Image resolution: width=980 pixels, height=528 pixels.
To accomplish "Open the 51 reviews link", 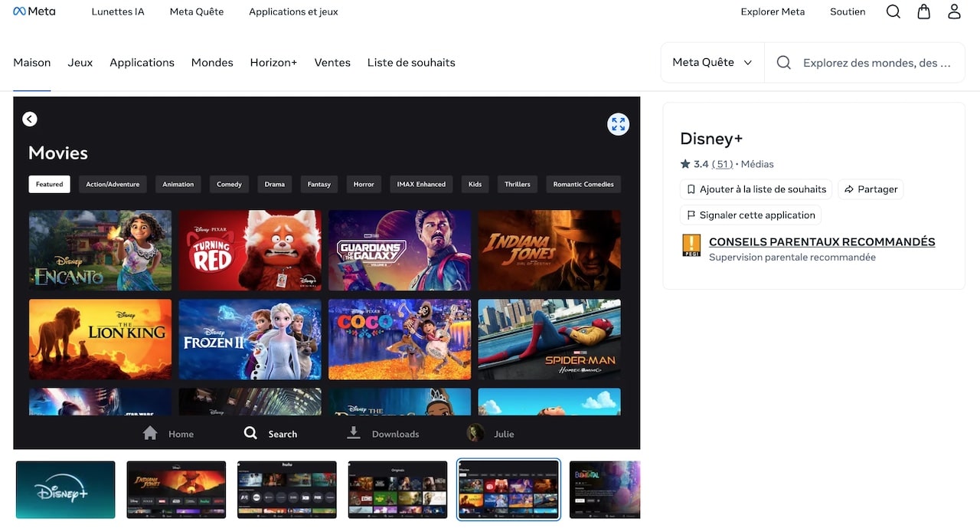I will tap(722, 164).
